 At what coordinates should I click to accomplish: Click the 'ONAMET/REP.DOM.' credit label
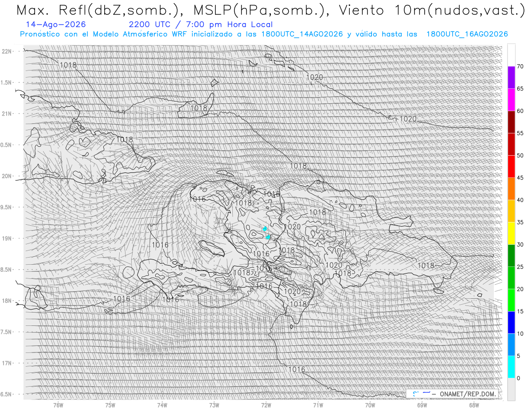click(467, 394)
